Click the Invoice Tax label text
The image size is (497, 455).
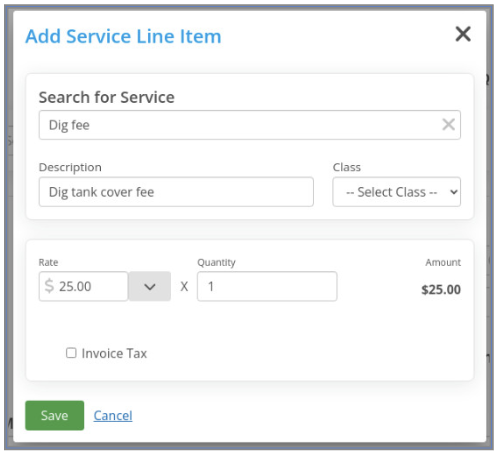pos(114,354)
